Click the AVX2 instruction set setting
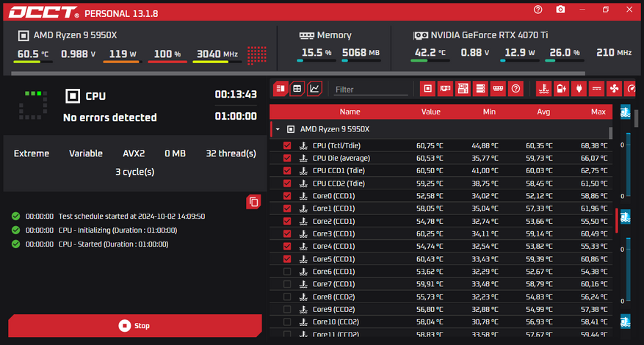This screenshot has height=345, width=644. tap(134, 153)
